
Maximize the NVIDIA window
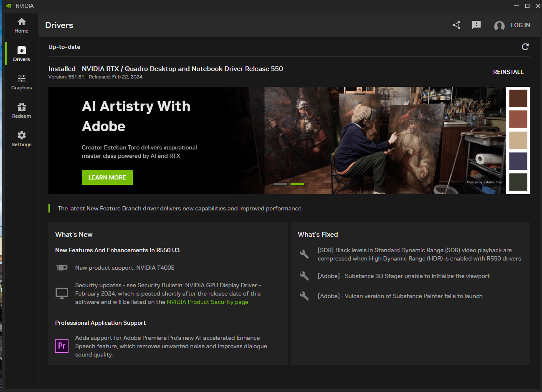(527, 6)
